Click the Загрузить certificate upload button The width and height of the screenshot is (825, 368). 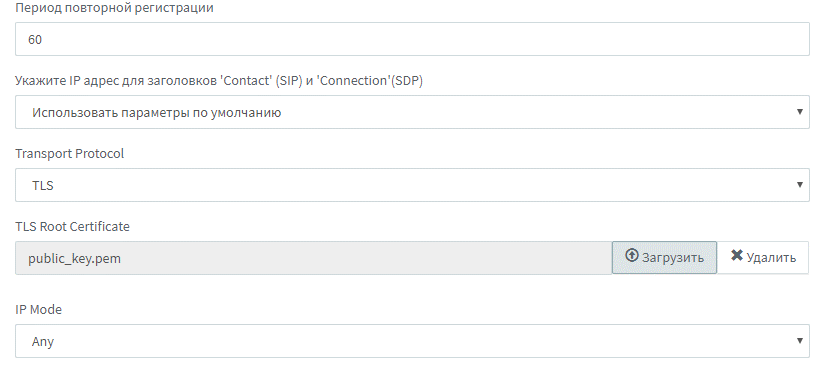664,257
